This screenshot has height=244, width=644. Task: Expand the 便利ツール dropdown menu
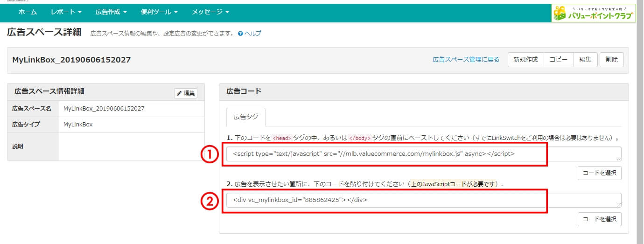[x=159, y=12]
